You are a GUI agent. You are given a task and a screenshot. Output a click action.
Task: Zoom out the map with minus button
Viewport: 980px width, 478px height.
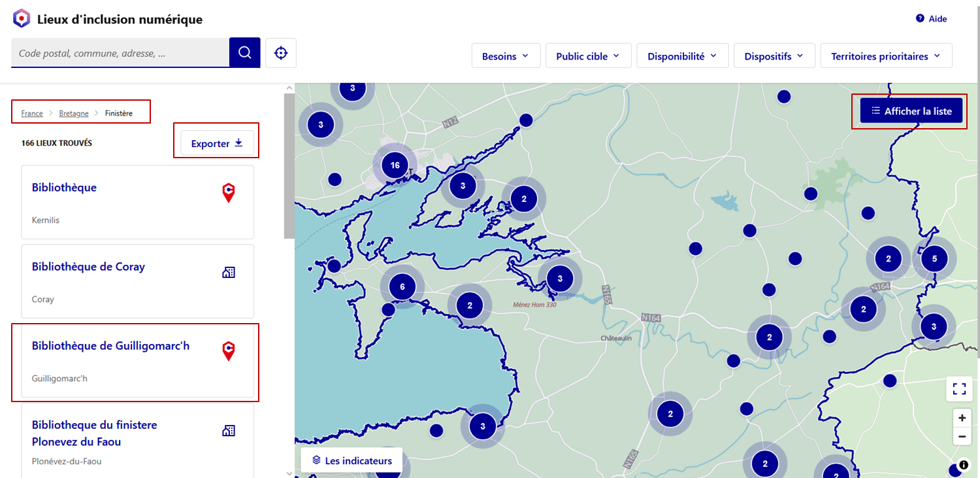(x=962, y=436)
